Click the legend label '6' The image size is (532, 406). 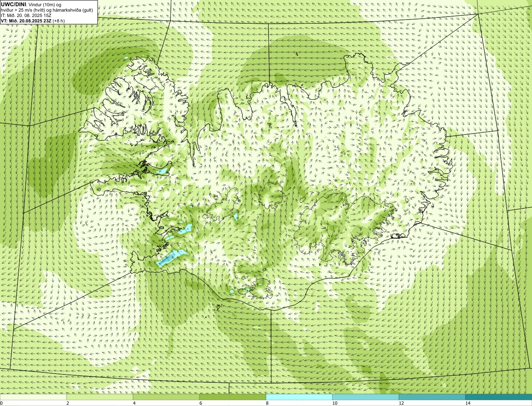(x=201, y=403)
